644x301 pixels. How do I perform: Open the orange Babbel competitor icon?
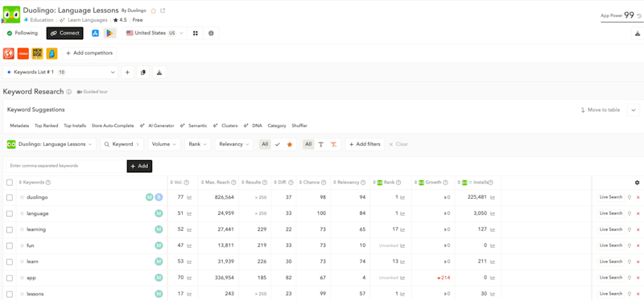(x=23, y=53)
